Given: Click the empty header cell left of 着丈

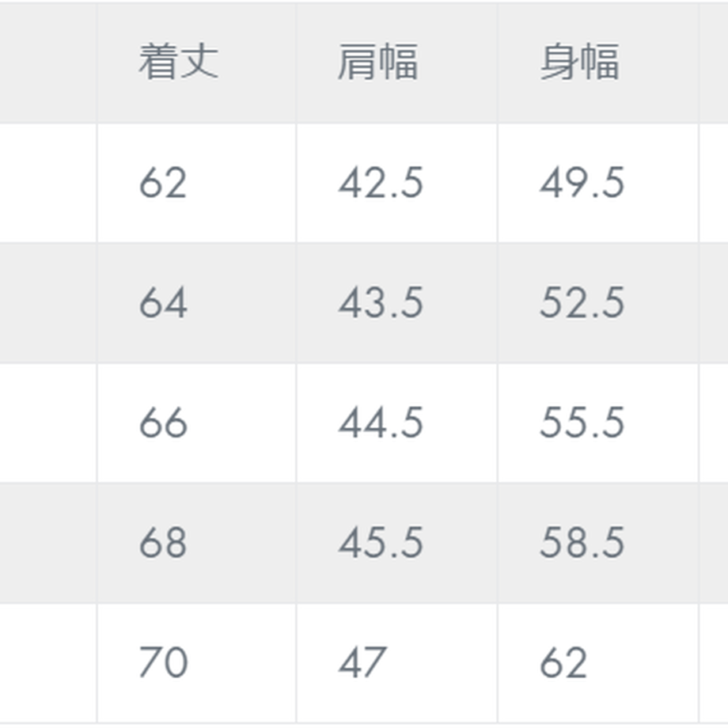Looking at the screenshot, I should pos(47,63).
